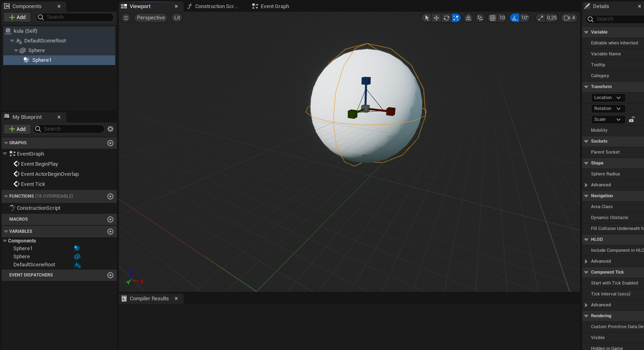Click the select mode arrow tool

tap(427, 18)
